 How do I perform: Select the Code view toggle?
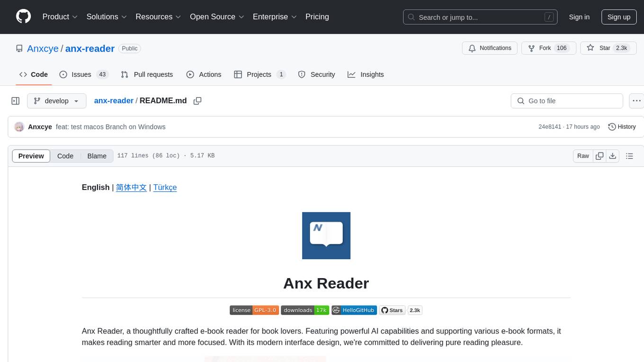(65, 156)
